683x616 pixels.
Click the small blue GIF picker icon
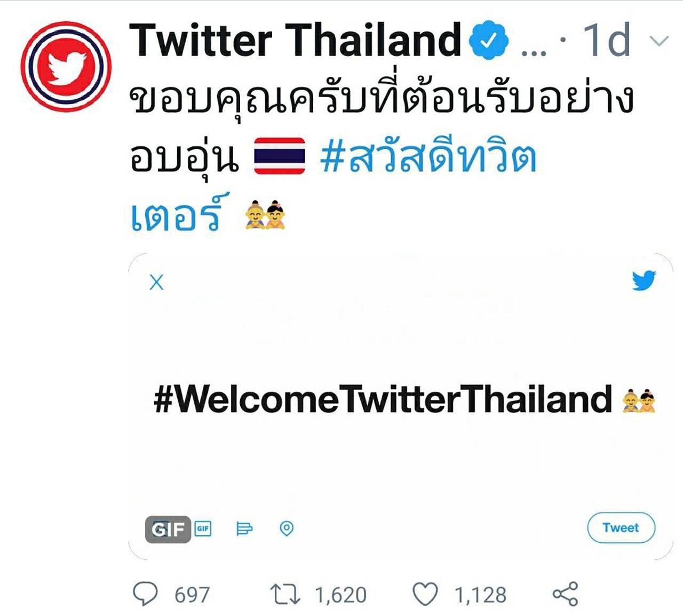pyautogui.click(x=203, y=528)
